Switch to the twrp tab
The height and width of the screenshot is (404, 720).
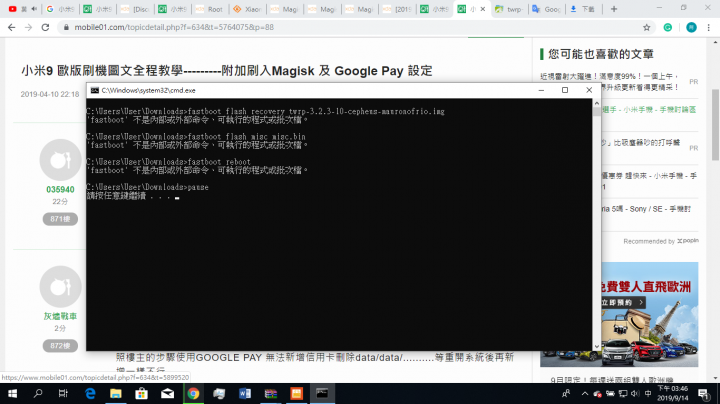tap(509, 9)
